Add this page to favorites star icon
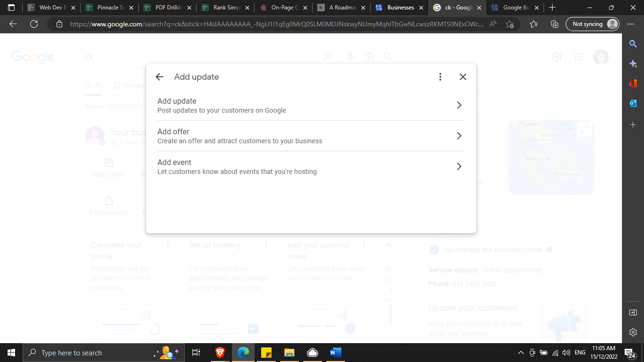This screenshot has height=362, width=644. point(510,24)
